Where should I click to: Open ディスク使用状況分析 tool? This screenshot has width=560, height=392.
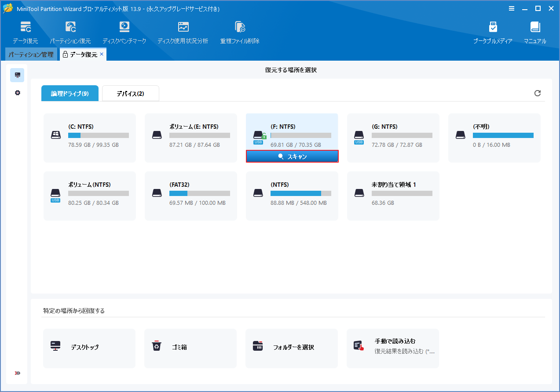(183, 33)
